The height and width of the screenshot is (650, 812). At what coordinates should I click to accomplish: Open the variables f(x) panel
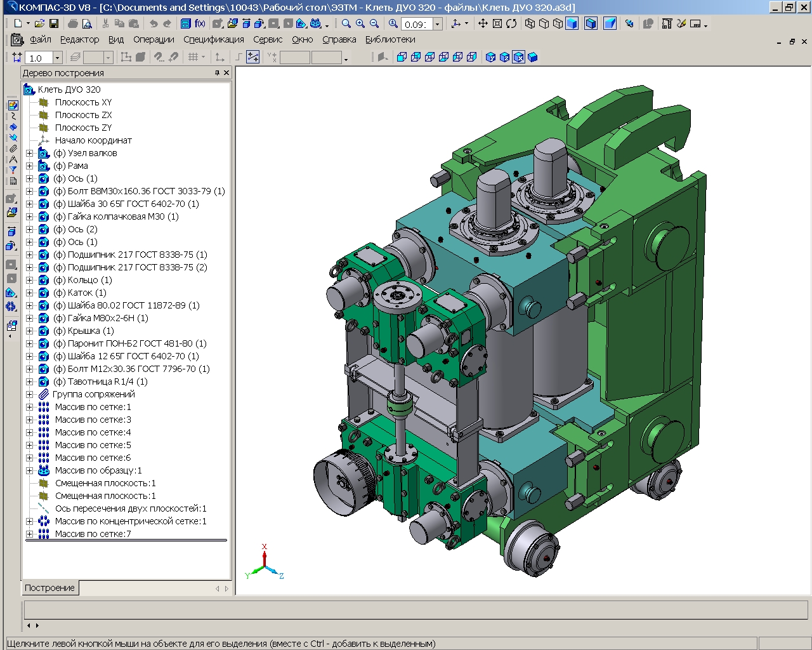200,23
